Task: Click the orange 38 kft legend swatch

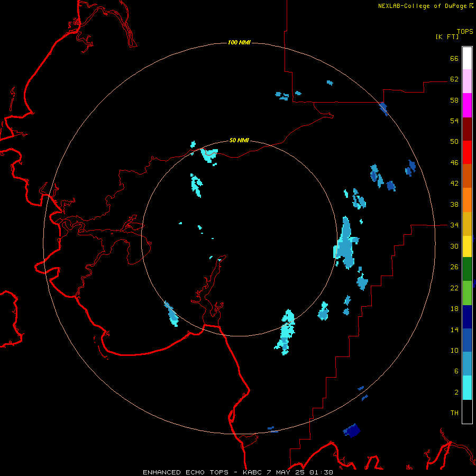Action: (467, 200)
